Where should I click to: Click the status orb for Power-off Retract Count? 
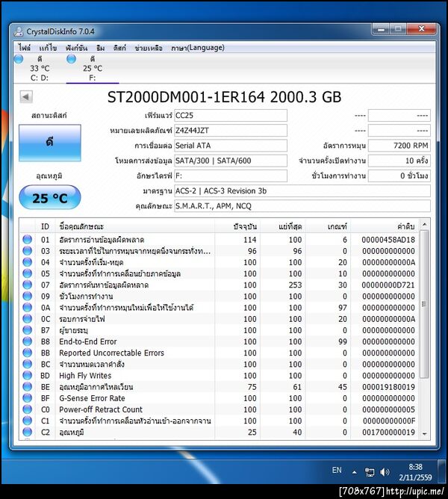click(28, 409)
